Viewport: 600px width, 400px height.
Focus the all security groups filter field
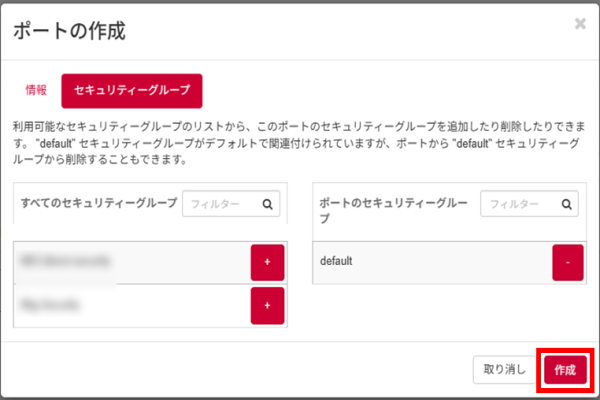[220, 204]
